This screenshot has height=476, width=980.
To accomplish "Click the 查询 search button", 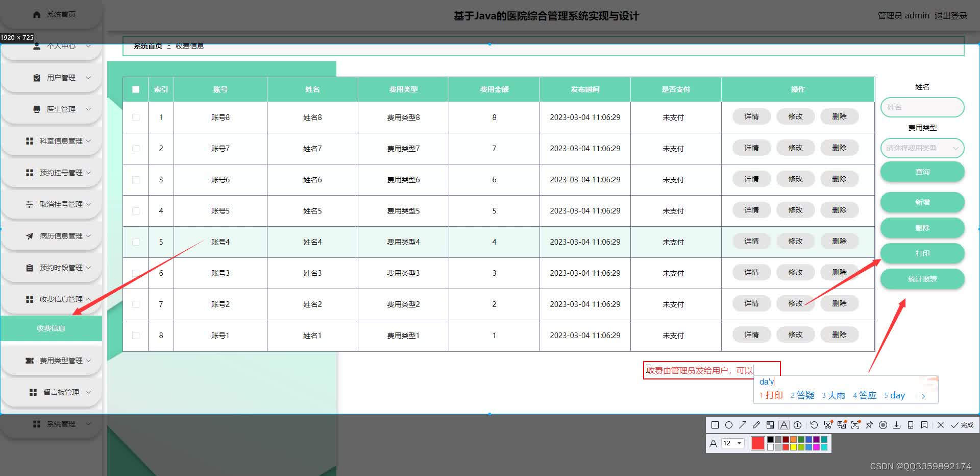I will (922, 172).
